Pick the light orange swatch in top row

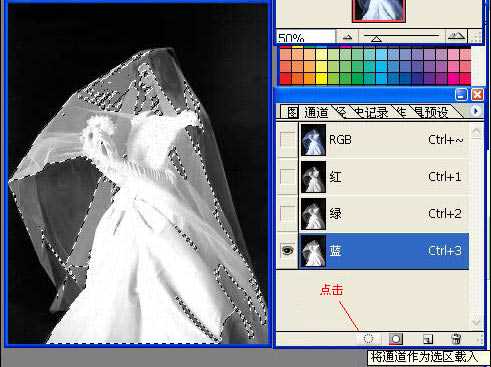point(309,54)
